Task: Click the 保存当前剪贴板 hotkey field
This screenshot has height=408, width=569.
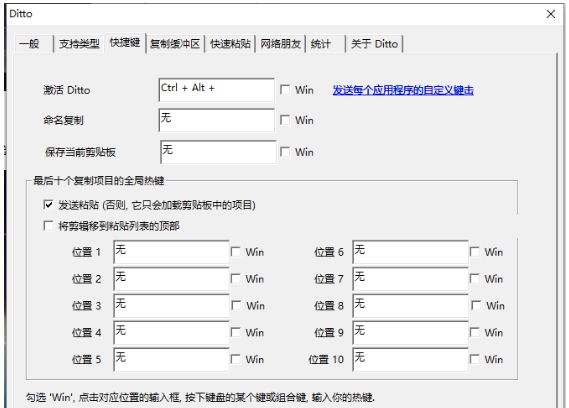Action: point(218,152)
